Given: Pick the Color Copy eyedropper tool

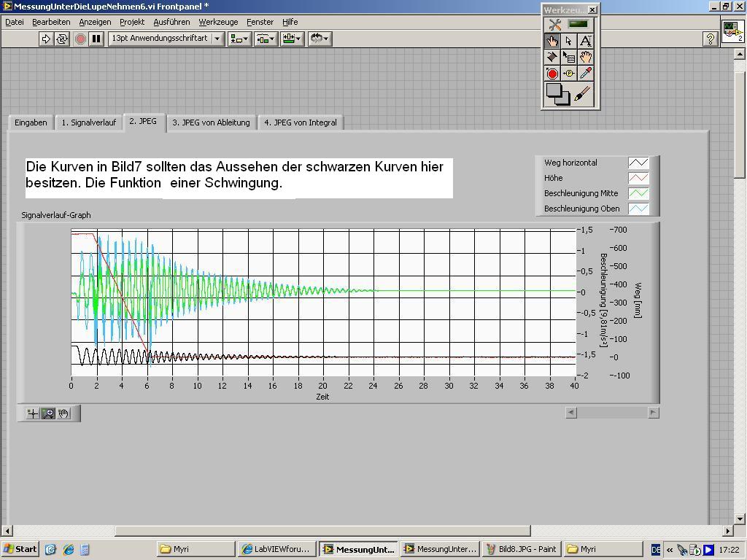Looking at the screenshot, I should pos(585,74).
